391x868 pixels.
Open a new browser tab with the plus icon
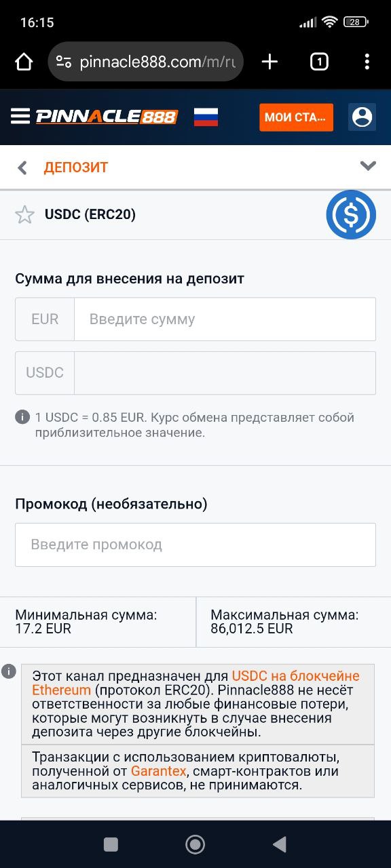pyautogui.click(x=269, y=61)
